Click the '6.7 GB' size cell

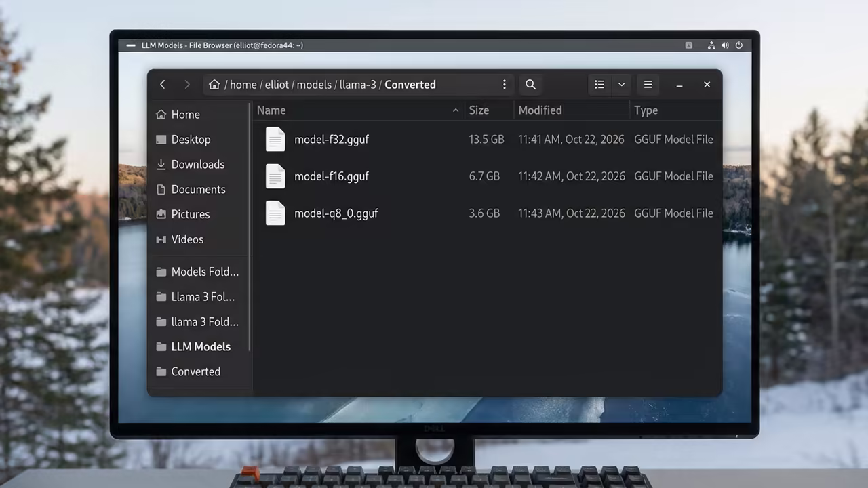click(x=484, y=176)
